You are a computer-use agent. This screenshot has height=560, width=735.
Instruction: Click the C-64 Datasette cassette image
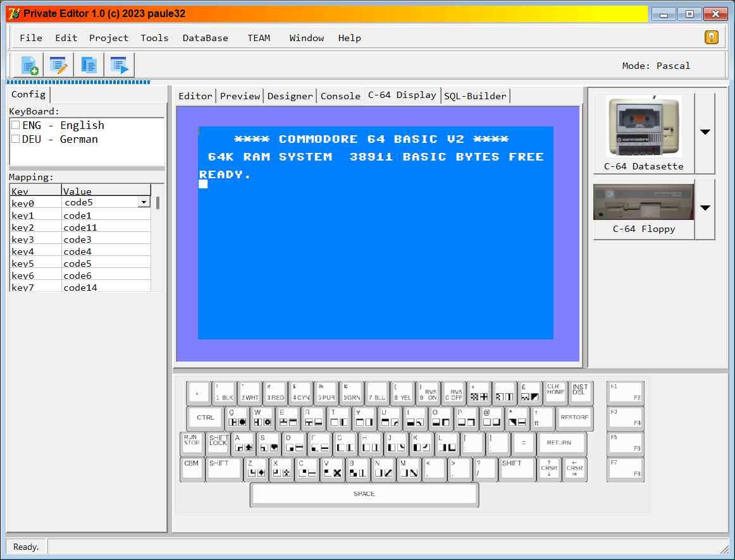643,126
